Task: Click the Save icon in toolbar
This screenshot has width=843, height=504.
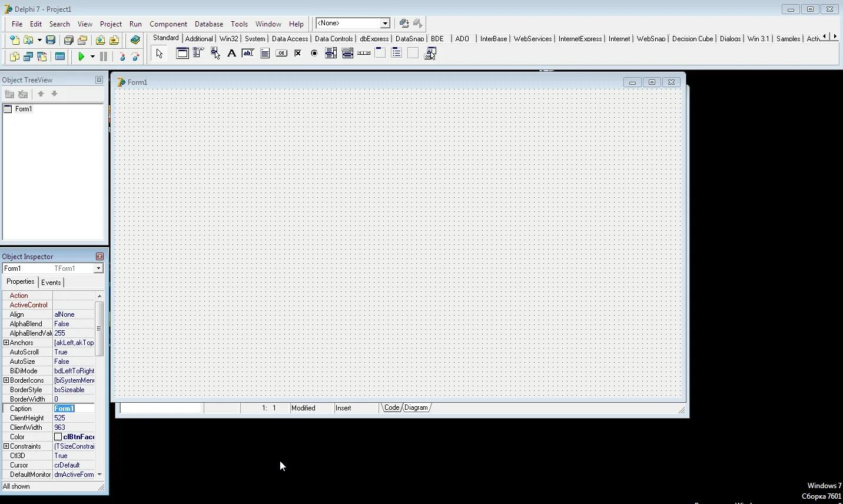Action: [51, 40]
